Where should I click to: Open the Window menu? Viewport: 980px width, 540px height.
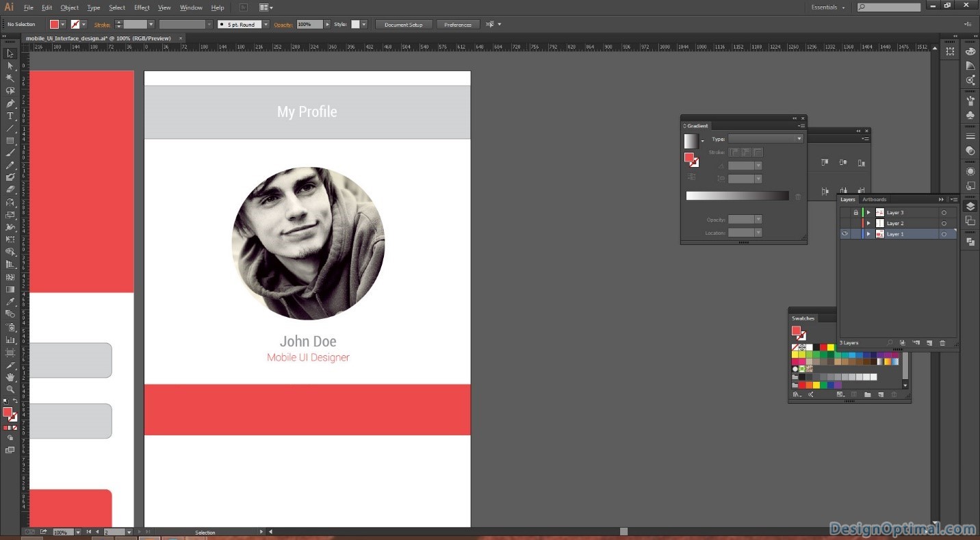point(191,8)
